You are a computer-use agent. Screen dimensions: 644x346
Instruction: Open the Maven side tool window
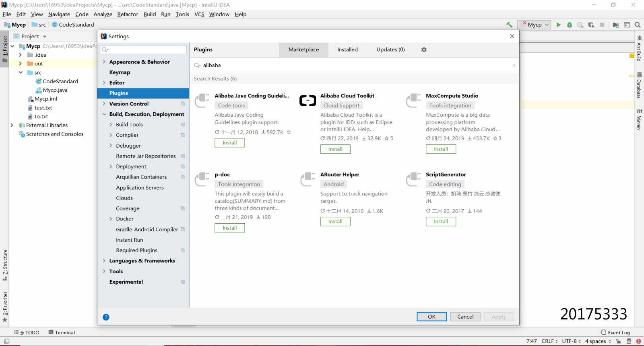tap(639, 119)
